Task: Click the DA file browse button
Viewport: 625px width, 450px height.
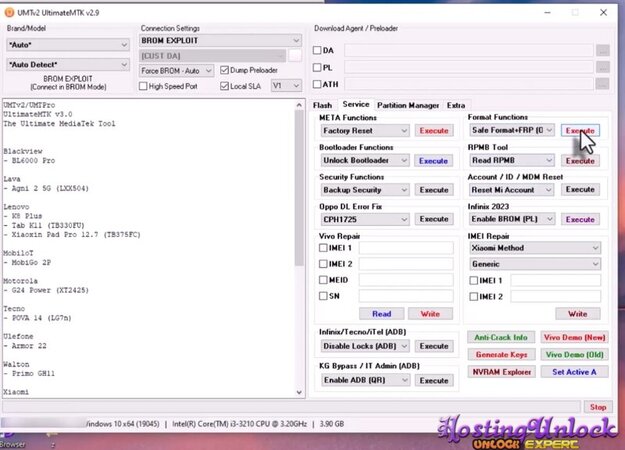Action: pos(602,50)
